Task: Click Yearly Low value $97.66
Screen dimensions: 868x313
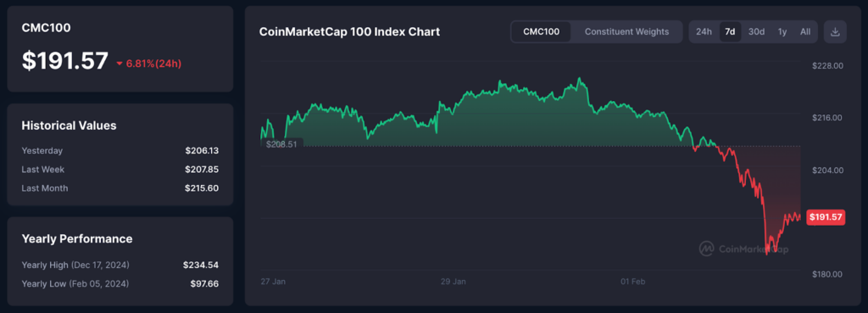Action: pos(204,283)
